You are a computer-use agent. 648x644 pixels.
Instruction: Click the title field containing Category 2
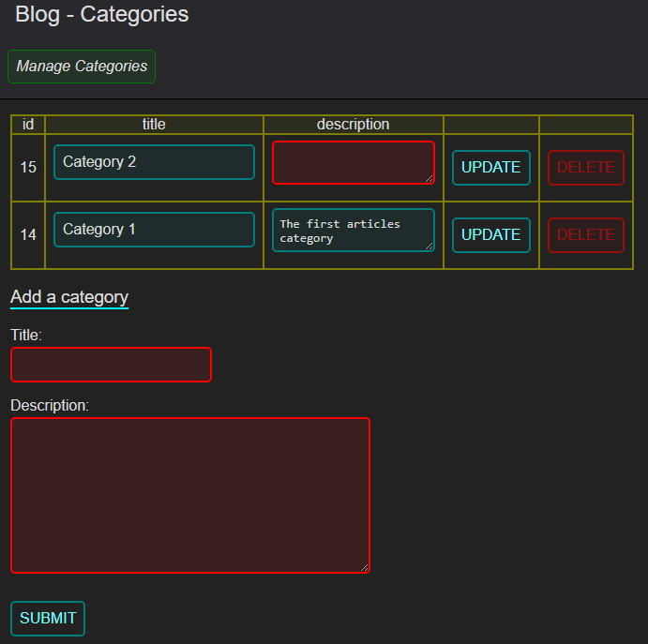tap(154, 162)
